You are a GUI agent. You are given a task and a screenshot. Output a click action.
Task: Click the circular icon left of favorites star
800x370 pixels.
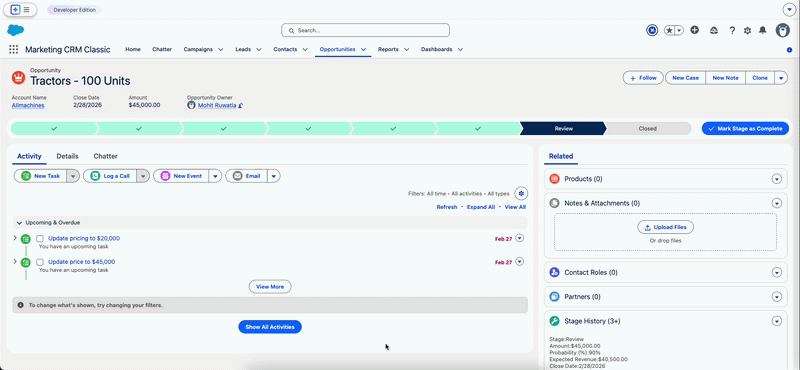coord(652,31)
